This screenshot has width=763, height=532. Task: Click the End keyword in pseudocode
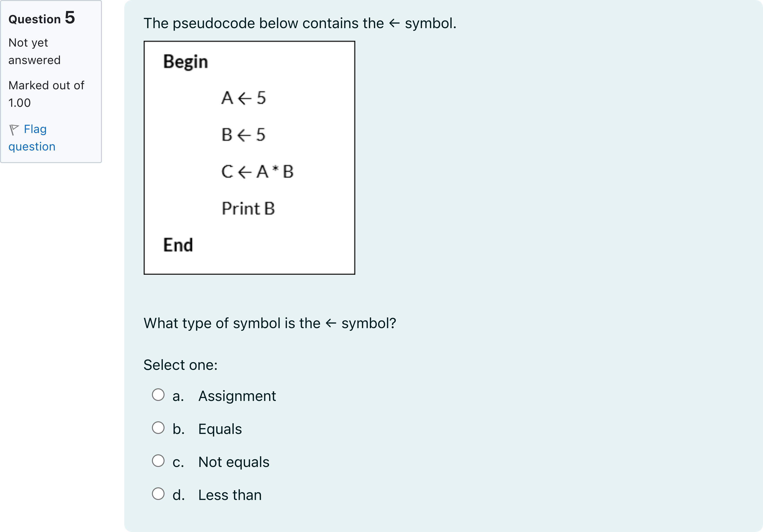click(x=178, y=245)
